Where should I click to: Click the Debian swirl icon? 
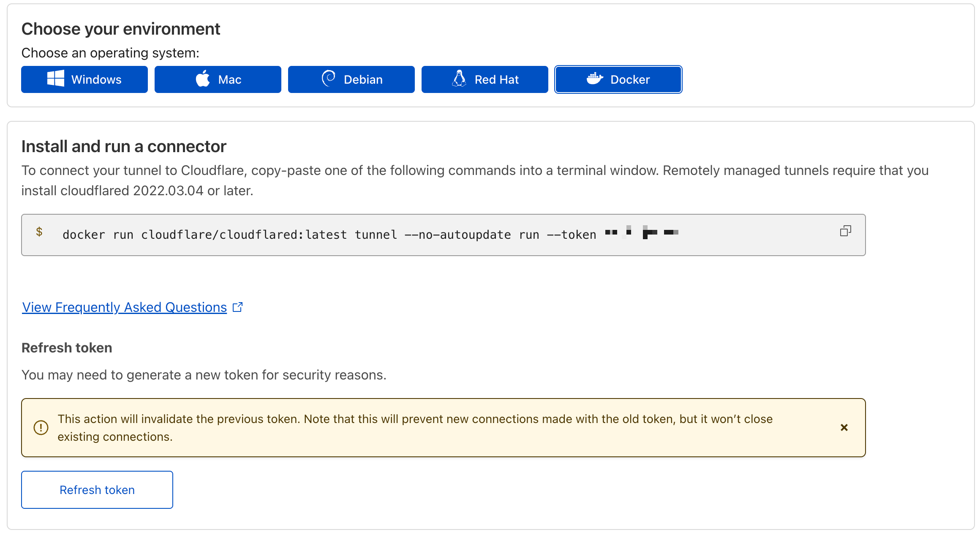click(x=328, y=78)
